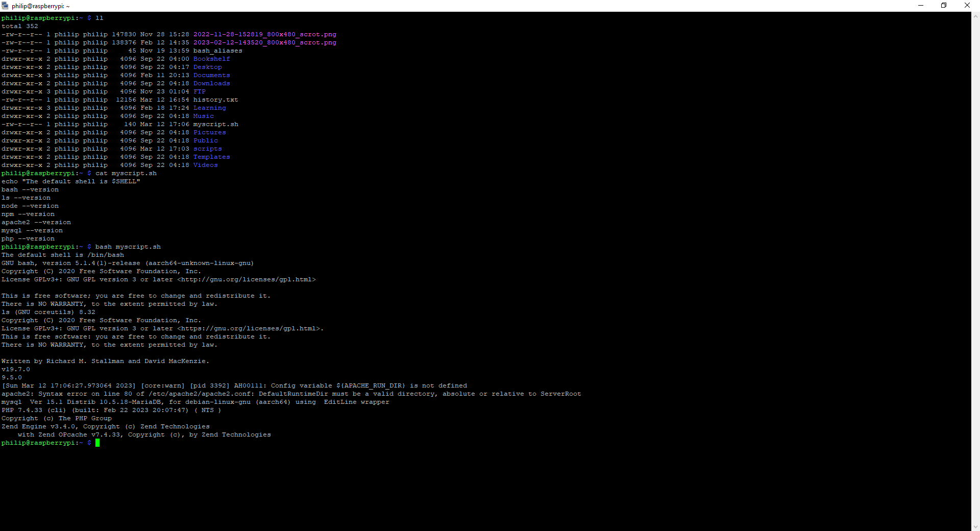Click the Desktop directory name
This screenshot has width=980, height=531.
pyautogui.click(x=207, y=67)
